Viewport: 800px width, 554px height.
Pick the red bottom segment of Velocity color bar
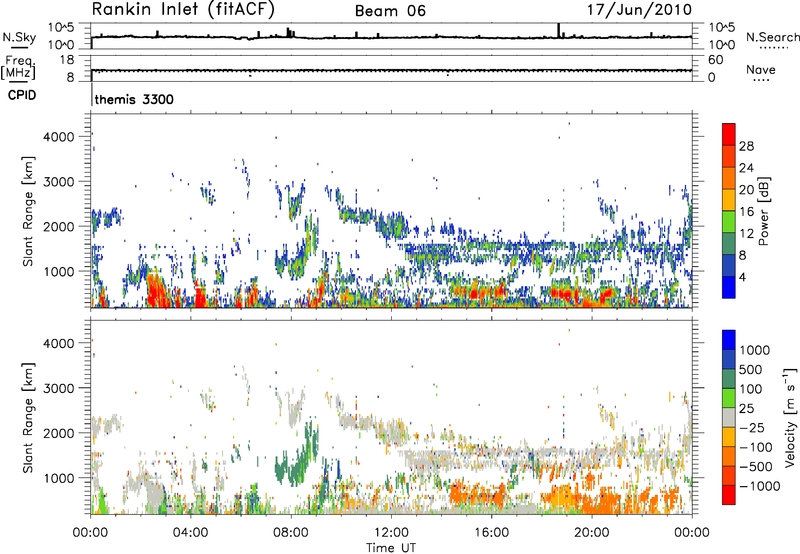(729, 495)
